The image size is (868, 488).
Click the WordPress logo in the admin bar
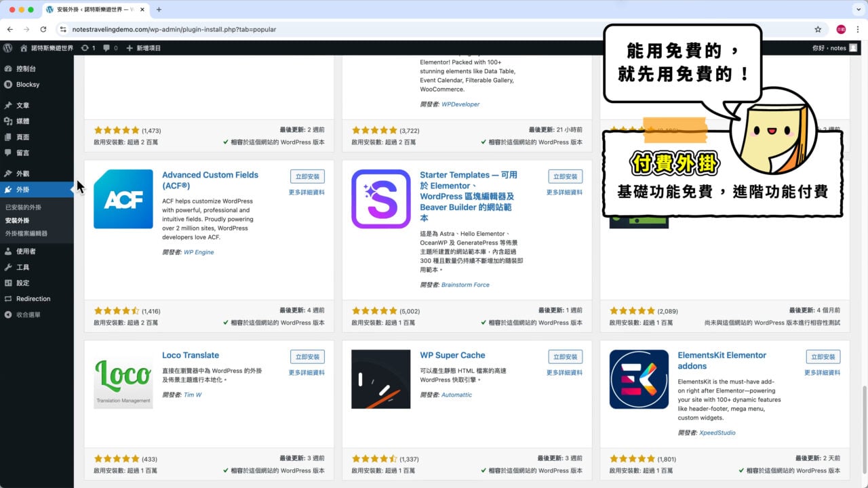[x=7, y=47]
